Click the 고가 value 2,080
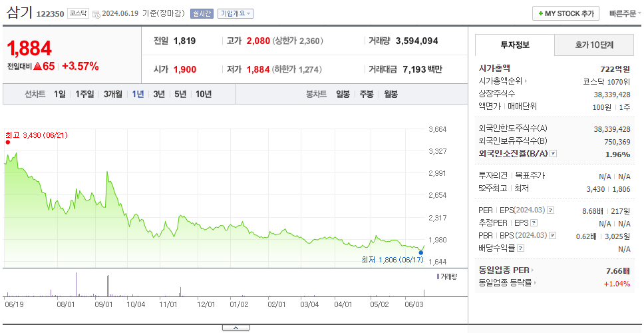 click(258, 41)
